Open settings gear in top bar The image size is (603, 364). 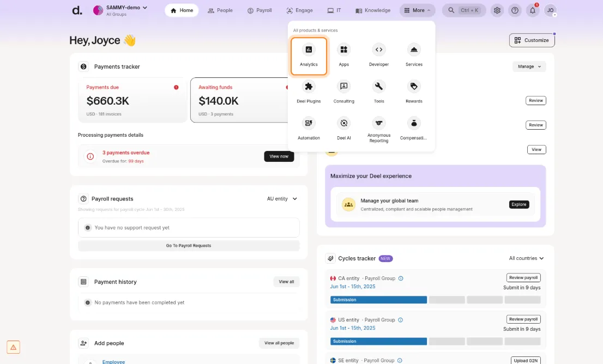497,10
